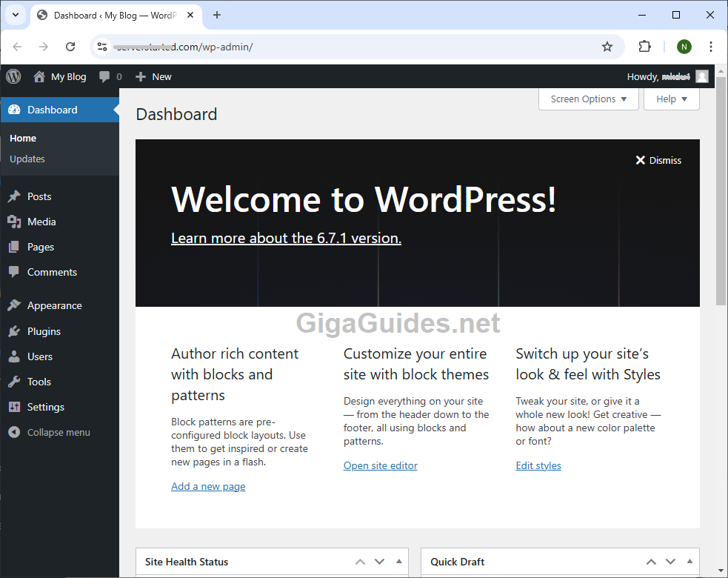This screenshot has width=728, height=578.
Task: Click the user avatar beside Howdy
Action: (702, 76)
